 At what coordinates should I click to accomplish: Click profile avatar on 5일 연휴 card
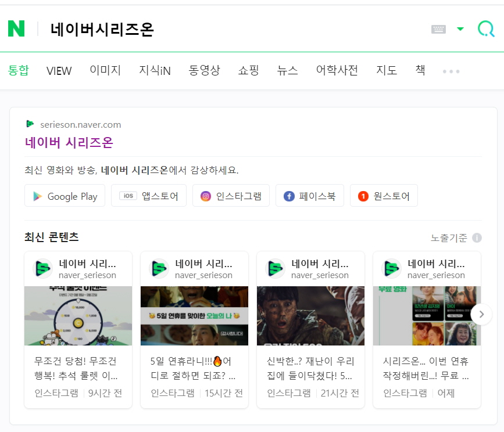pos(159,269)
